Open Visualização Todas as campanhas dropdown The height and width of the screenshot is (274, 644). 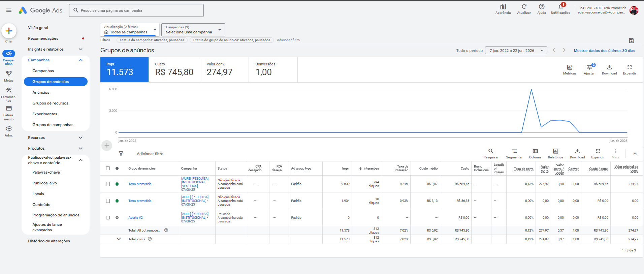pos(130,30)
